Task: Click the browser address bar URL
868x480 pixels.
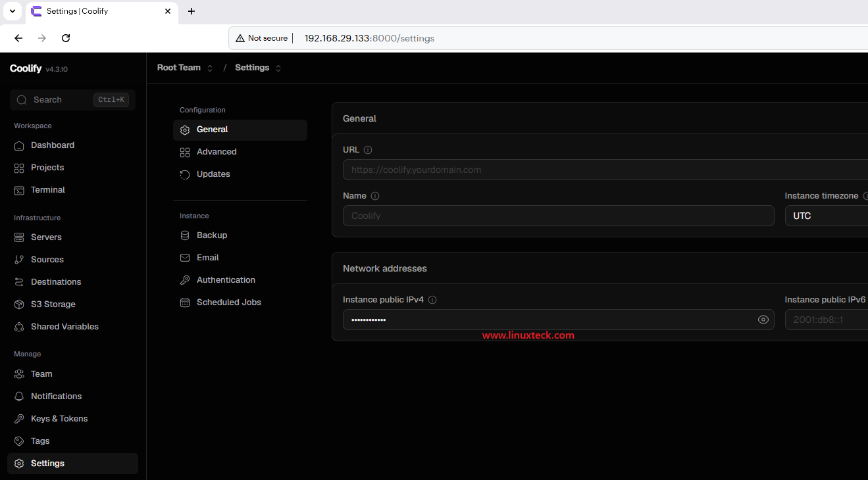Action: coord(369,38)
